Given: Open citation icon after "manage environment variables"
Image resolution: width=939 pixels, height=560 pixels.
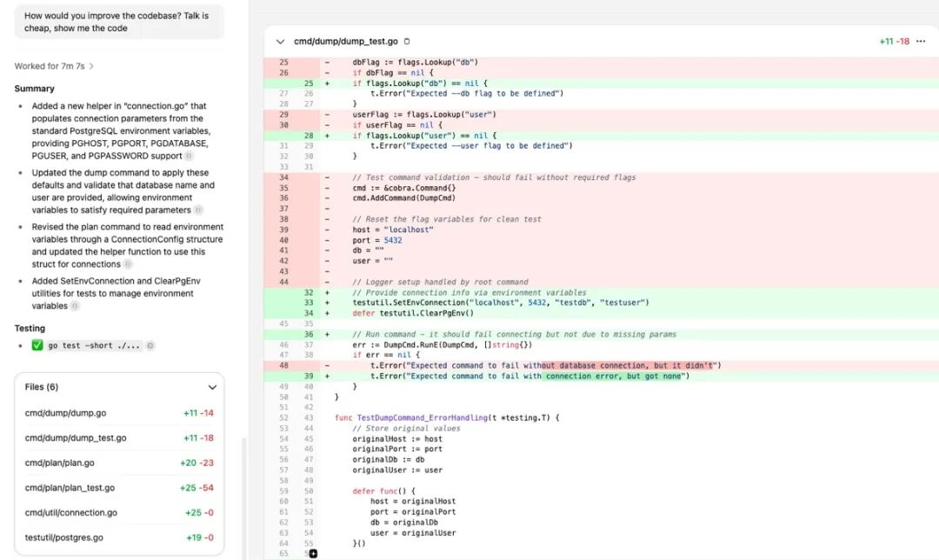Looking at the screenshot, I should tap(74, 306).
